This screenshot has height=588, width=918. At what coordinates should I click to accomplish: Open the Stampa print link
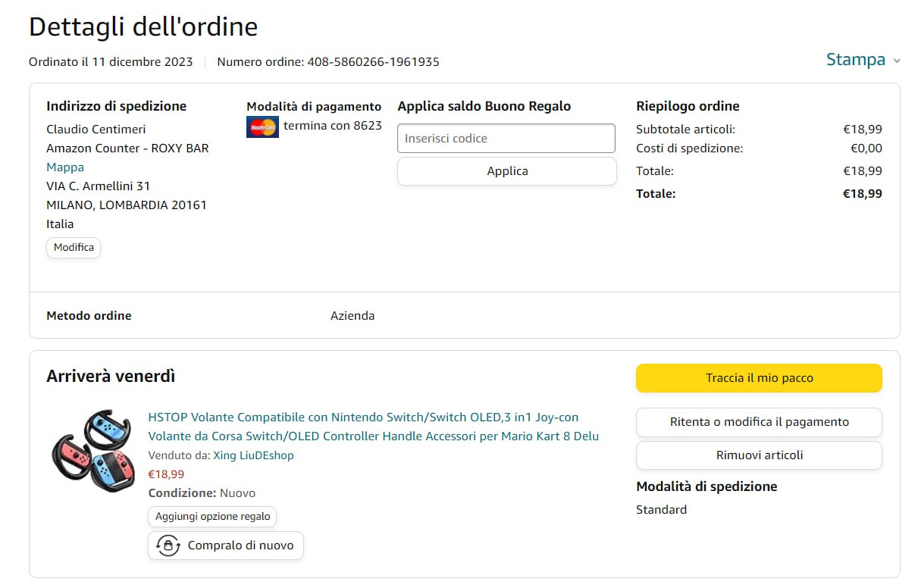(x=855, y=60)
